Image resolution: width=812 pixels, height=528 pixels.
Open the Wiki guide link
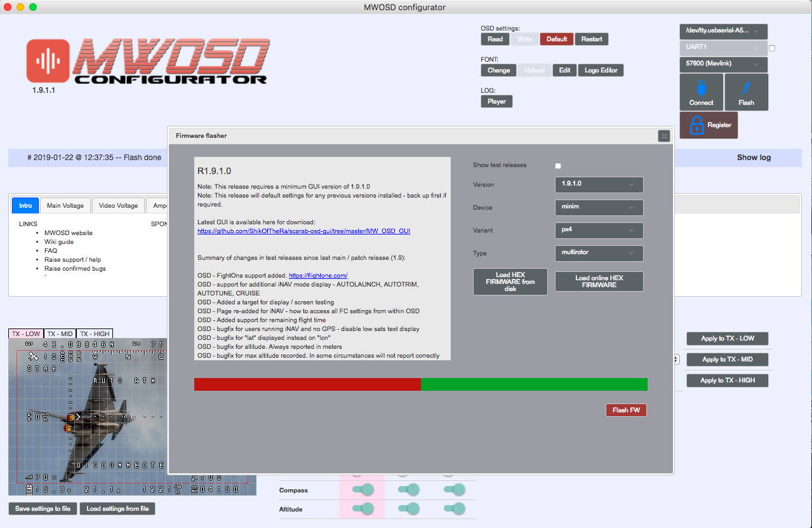click(x=59, y=242)
